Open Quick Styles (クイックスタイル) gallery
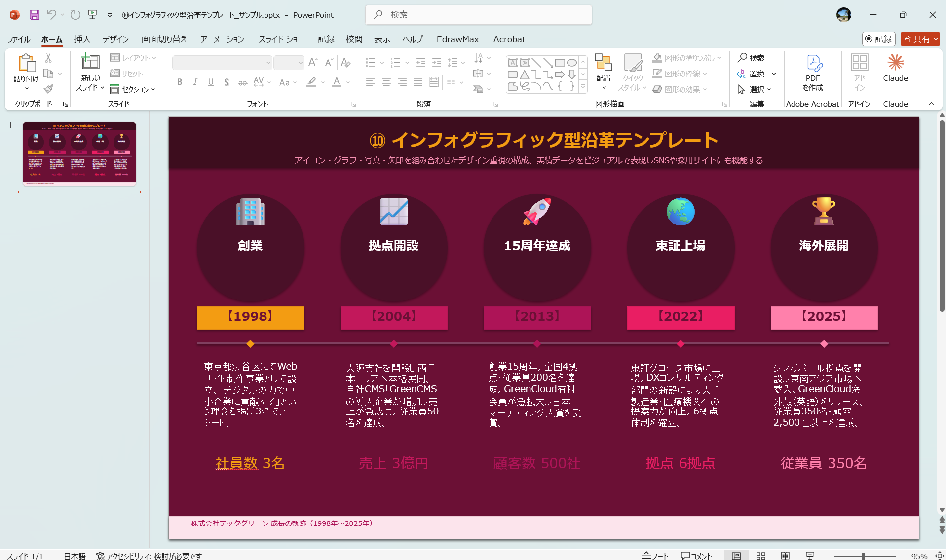946x560 pixels. pos(633,72)
